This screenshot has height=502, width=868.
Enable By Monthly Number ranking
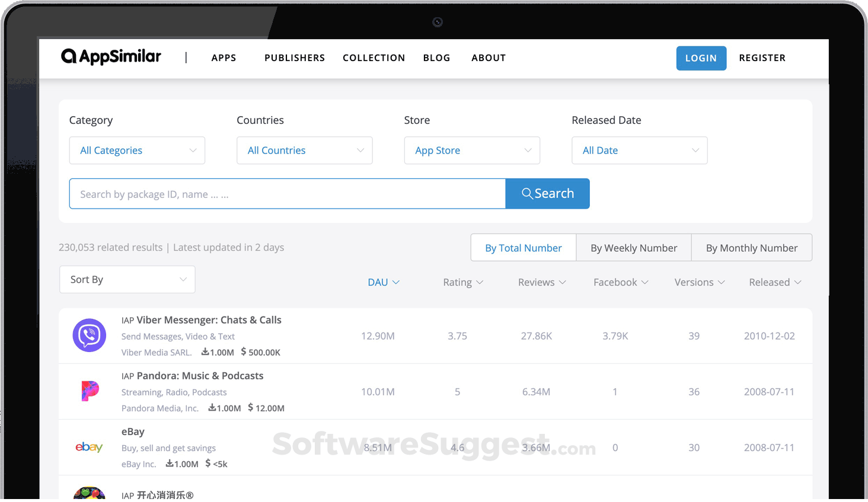point(752,247)
